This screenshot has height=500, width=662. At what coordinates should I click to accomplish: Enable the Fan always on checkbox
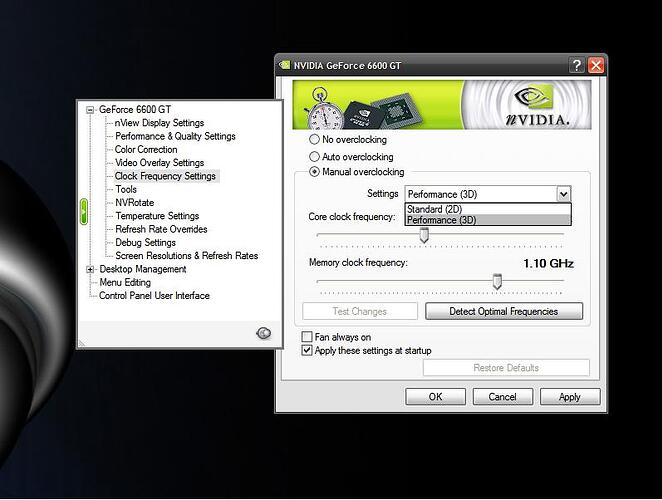pos(307,337)
